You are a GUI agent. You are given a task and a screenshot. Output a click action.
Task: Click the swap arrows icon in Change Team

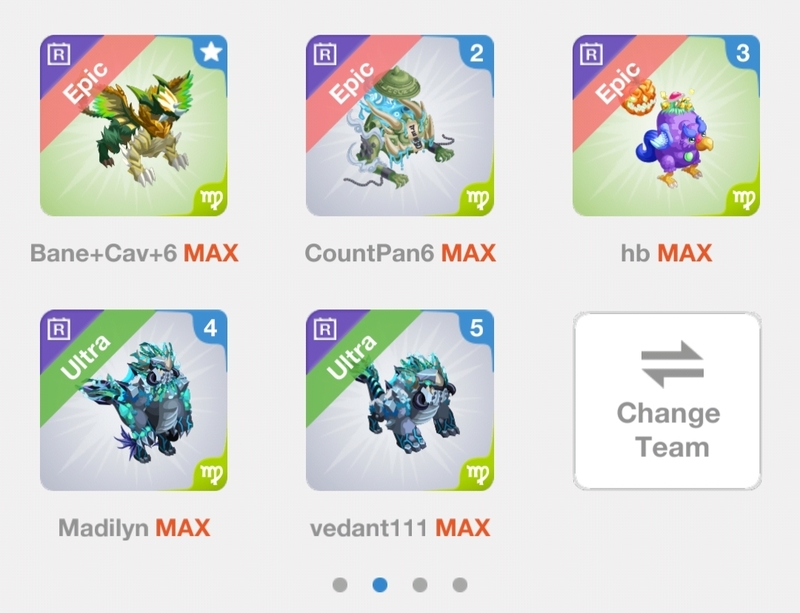coord(672,364)
